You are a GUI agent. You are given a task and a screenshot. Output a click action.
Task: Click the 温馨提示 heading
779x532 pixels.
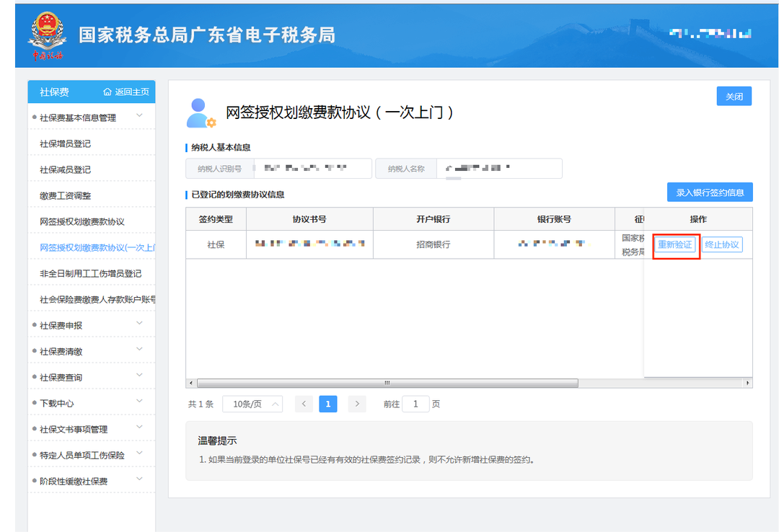coord(217,440)
